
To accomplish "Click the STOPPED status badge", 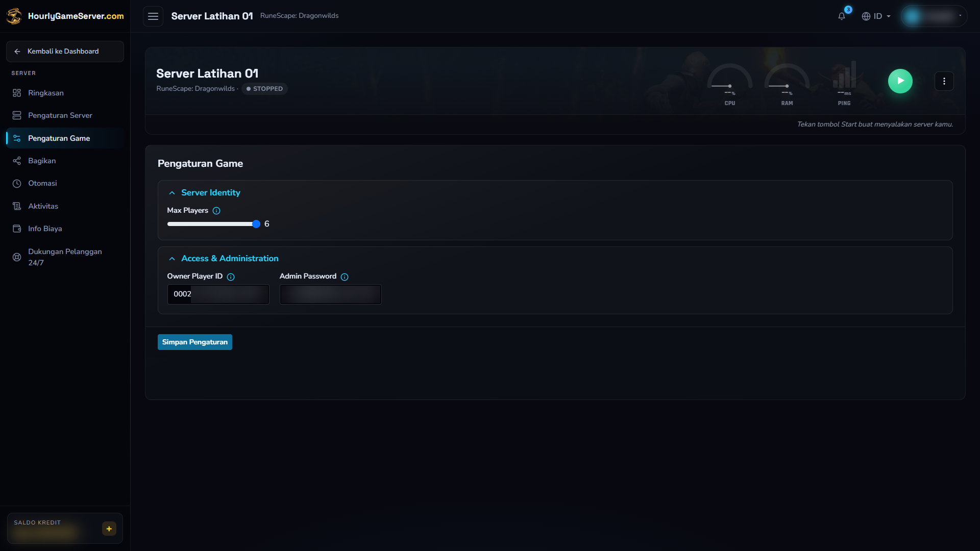I will pyautogui.click(x=264, y=89).
